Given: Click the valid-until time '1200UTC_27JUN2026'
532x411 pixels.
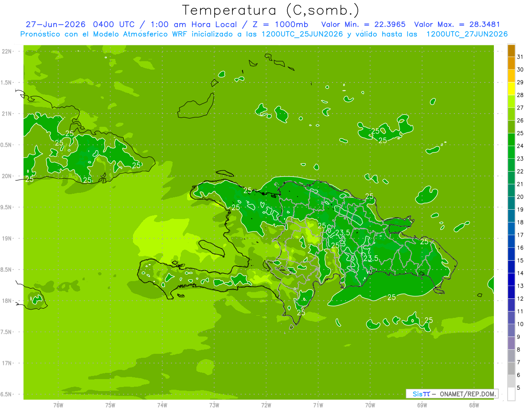Looking at the screenshot, I should point(467,34).
